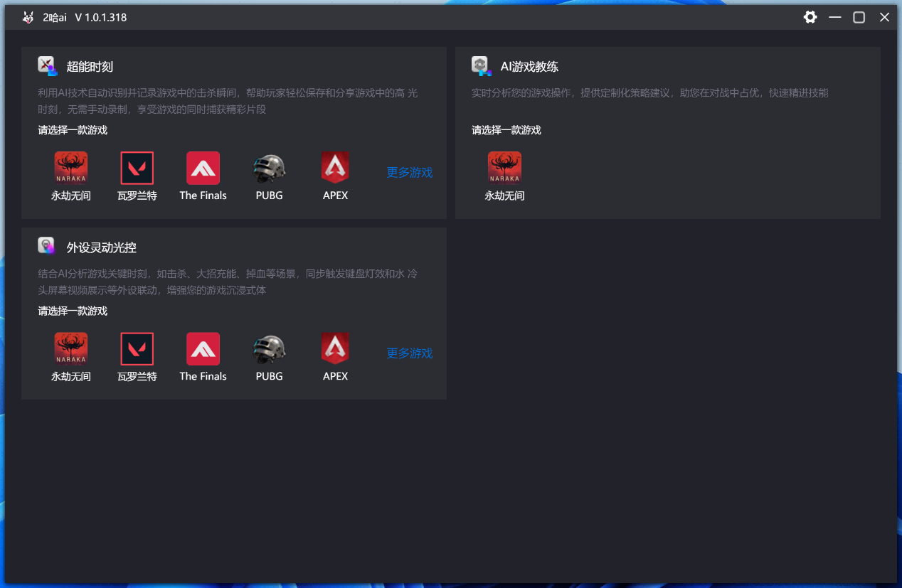Open settings via the gear icon

coord(810,17)
